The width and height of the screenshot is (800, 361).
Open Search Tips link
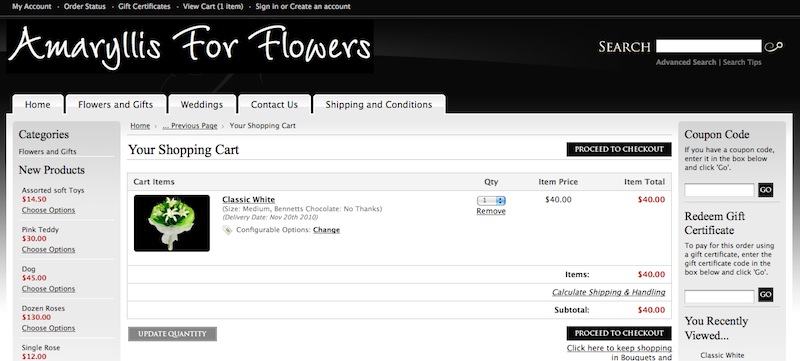coord(742,62)
